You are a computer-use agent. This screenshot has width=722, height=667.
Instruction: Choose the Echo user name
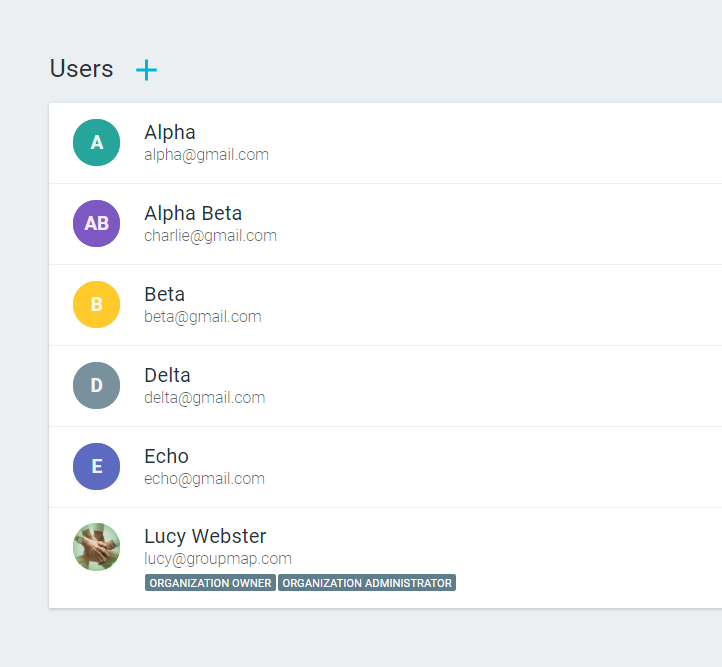[166, 456]
